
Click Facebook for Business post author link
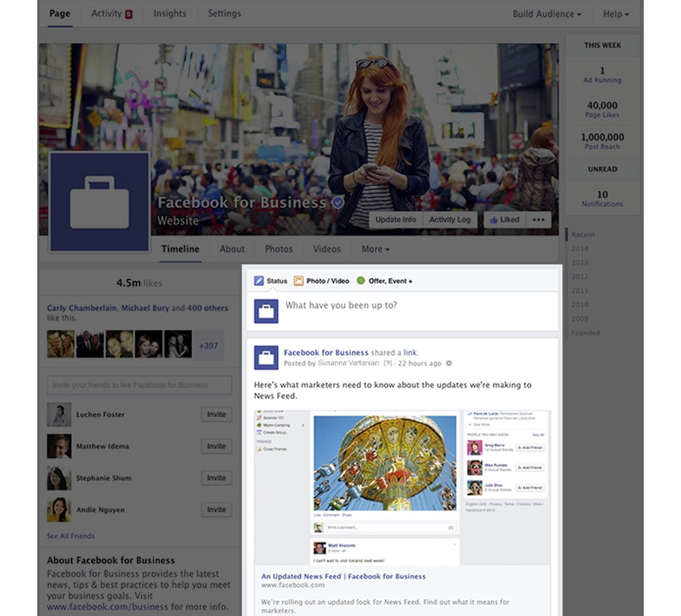[x=326, y=352]
